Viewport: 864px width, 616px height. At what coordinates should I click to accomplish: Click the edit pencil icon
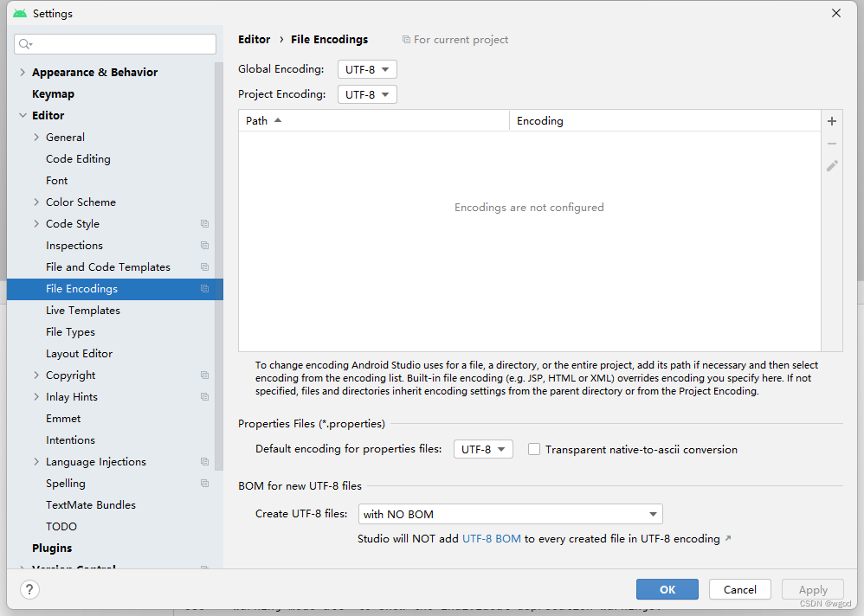pos(832,166)
